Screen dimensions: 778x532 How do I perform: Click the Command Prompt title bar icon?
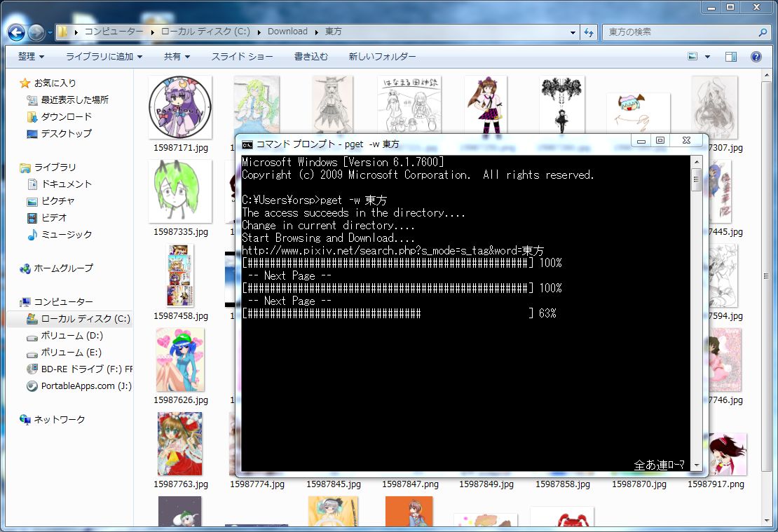pyautogui.click(x=247, y=144)
